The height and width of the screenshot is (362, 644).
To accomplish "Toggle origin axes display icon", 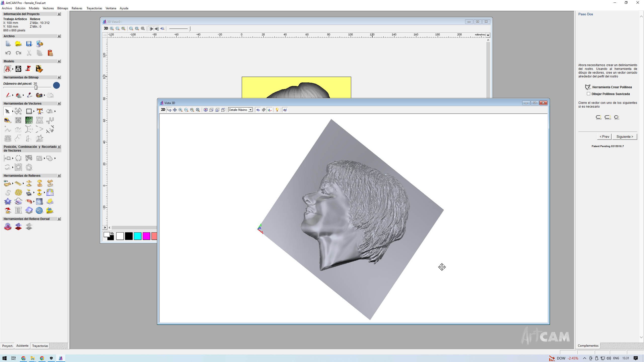I will 270,110.
